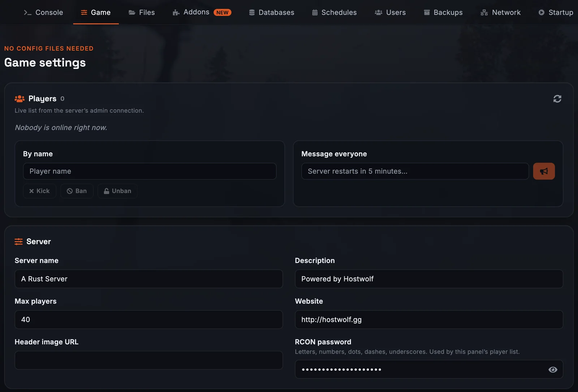Switch to the Files tab
Viewport: 578px width, 392px height.
142,12
